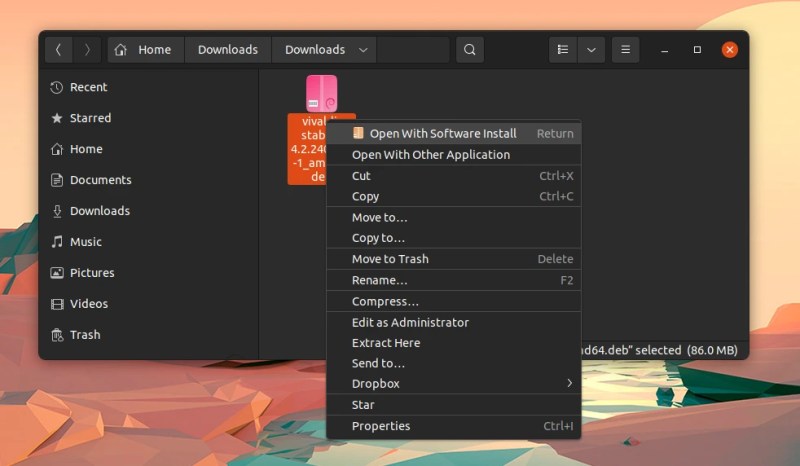This screenshot has width=800, height=466.
Task: Click the search magnifier icon in toolbar
Action: [x=469, y=50]
